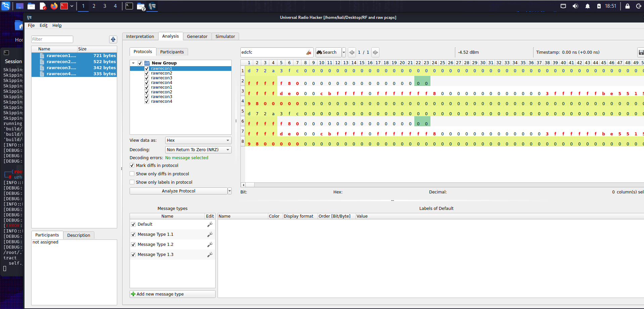Viewport: 644px width, 309px height.
Task: Click horizontal scrollbar left arrow under hex table
Action: point(243,185)
